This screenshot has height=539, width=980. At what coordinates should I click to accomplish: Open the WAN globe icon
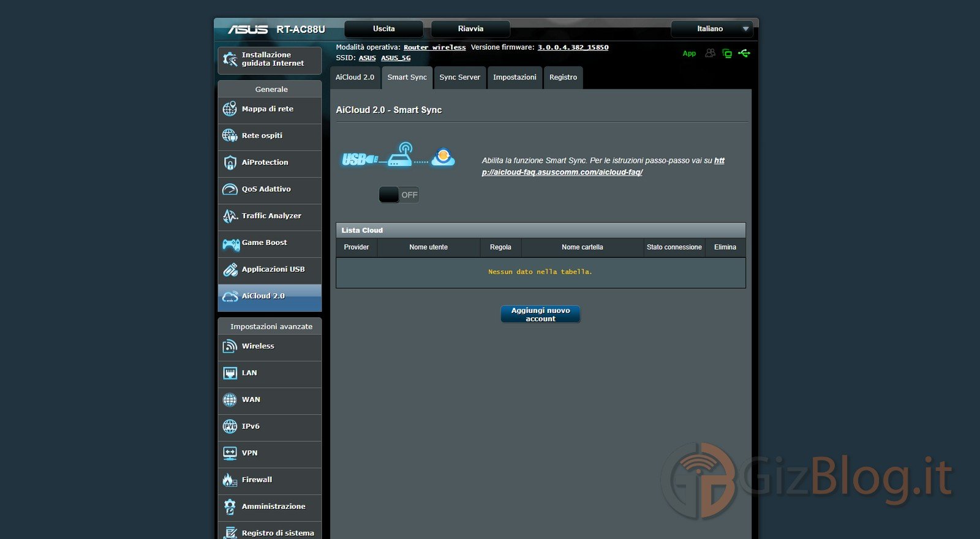tap(230, 400)
